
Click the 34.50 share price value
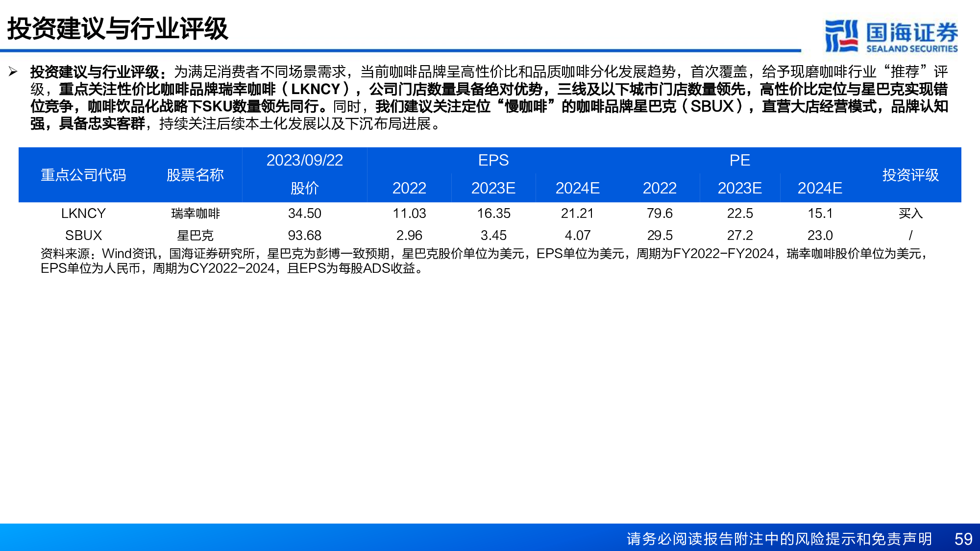304,214
